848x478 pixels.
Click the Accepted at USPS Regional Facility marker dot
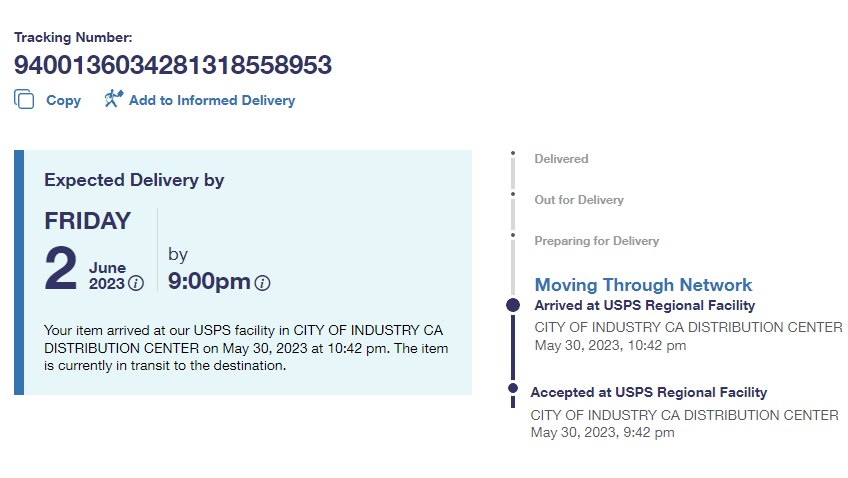click(x=513, y=388)
